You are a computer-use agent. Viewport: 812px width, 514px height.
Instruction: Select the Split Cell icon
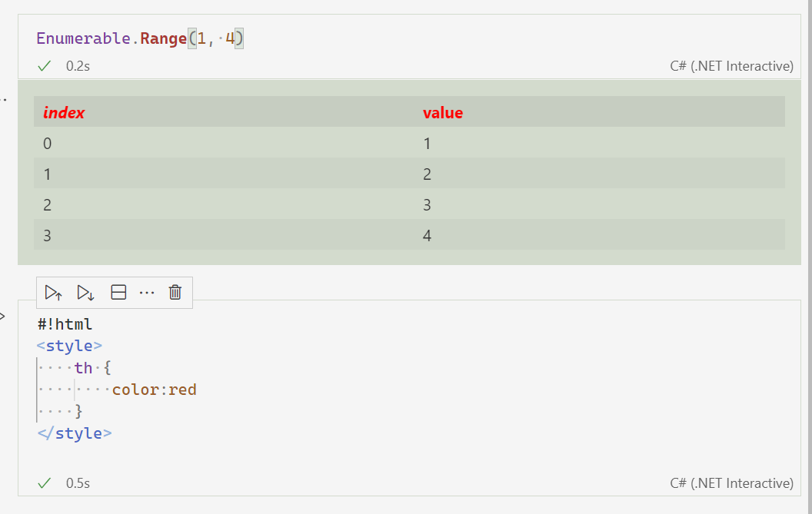point(117,292)
